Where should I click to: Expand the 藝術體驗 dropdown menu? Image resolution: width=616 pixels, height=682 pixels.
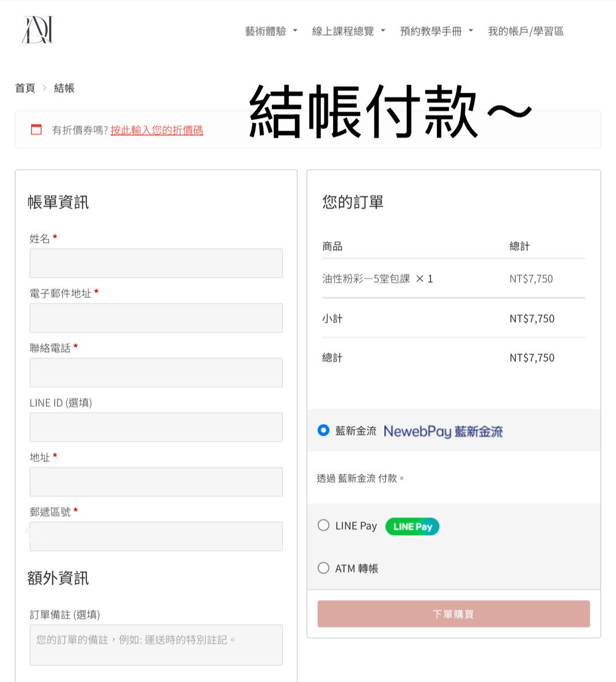point(271,31)
